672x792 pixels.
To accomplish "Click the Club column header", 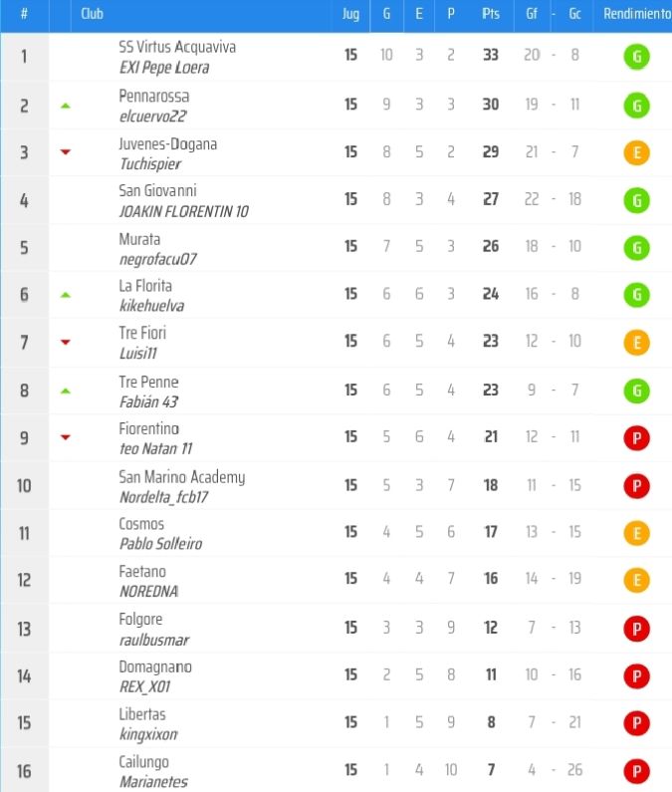I will (x=92, y=14).
